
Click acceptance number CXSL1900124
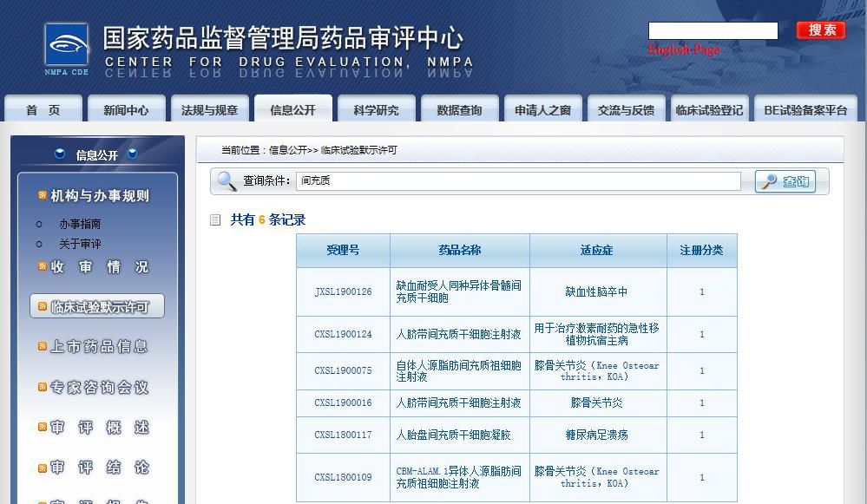click(343, 334)
